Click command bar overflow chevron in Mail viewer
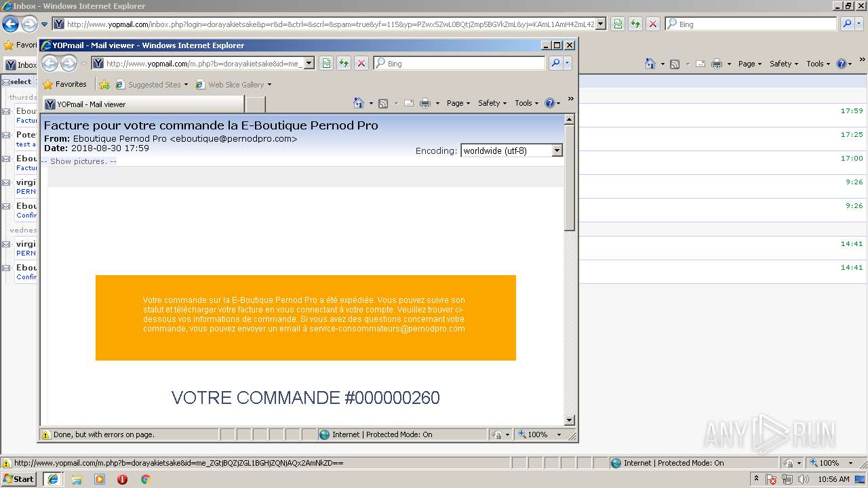This screenshot has width=868, height=488. click(570, 99)
